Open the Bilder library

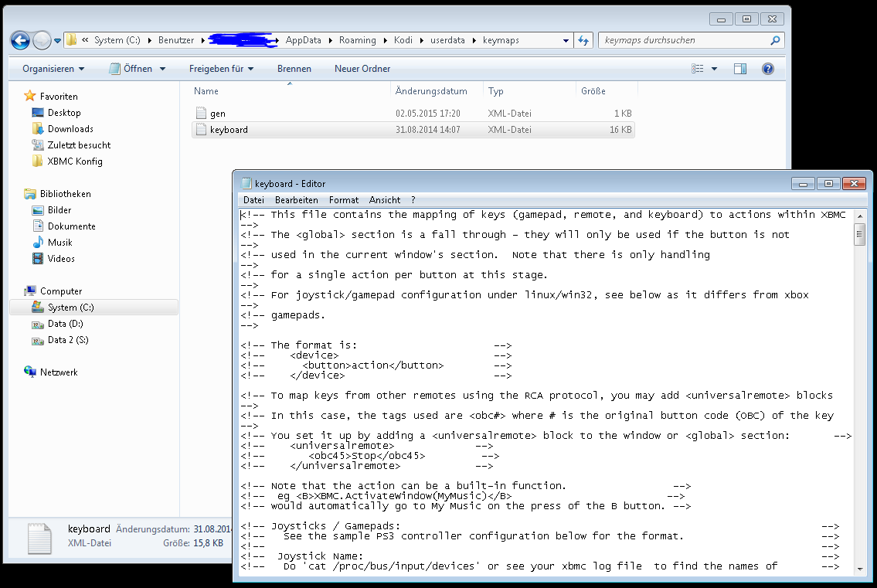[59, 210]
